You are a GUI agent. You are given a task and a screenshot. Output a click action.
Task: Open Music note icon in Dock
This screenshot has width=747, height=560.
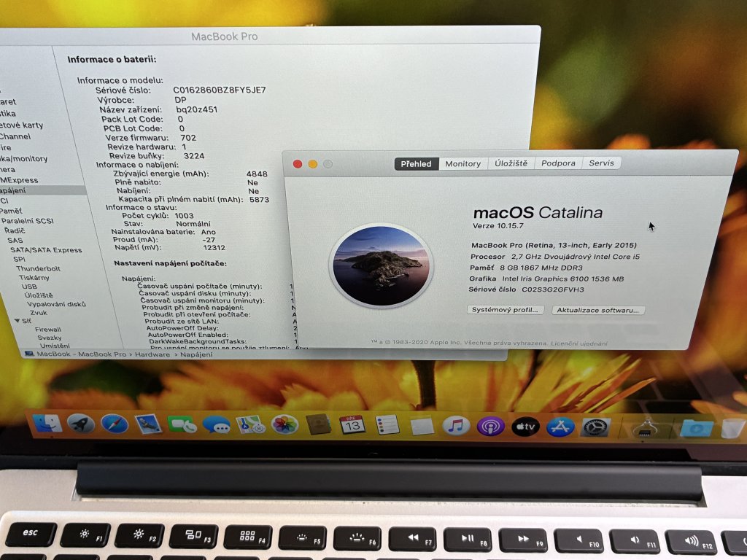click(x=456, y=425)
